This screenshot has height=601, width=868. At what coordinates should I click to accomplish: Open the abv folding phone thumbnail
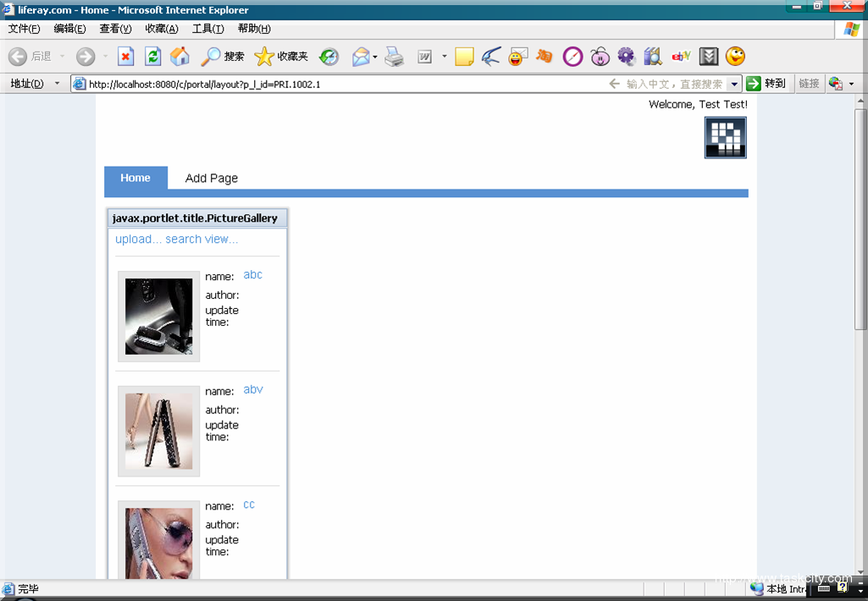click(159, 431)
